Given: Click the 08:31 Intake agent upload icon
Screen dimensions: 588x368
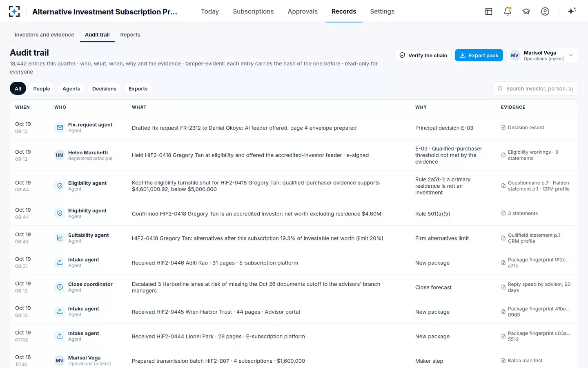Looking at the screenshot, I should 60,263.
